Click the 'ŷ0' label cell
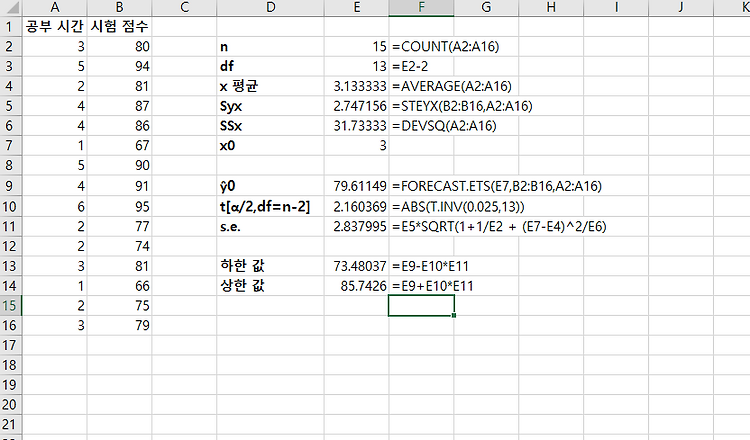Screen dimensions: 750x440 270,186
